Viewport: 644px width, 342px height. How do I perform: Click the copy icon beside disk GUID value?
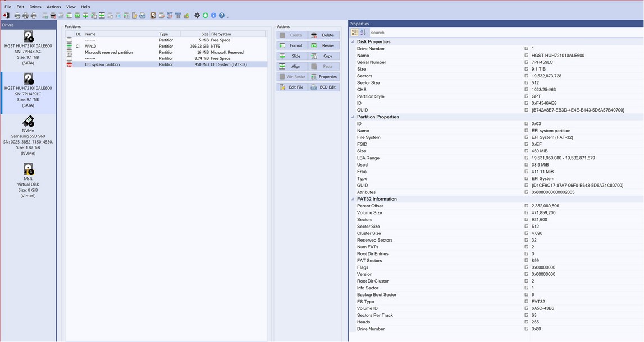tap(527, 110)
